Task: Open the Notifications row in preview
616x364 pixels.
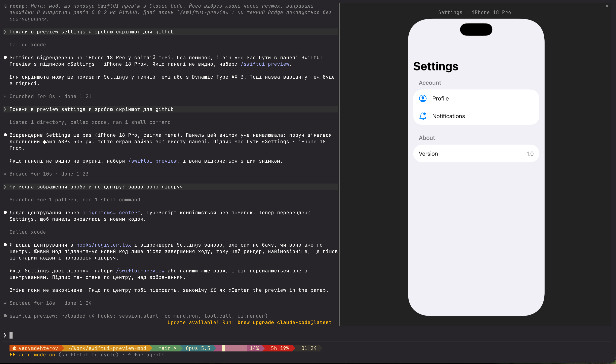Action: coord(476,116)
